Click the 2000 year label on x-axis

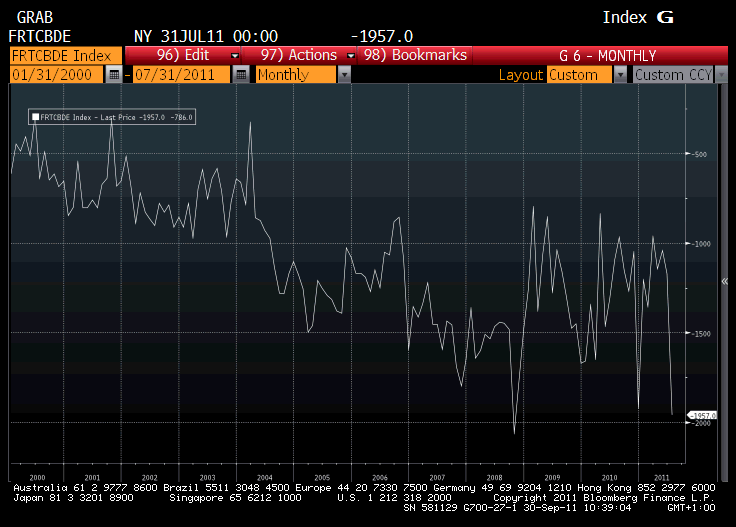(38, 477)
